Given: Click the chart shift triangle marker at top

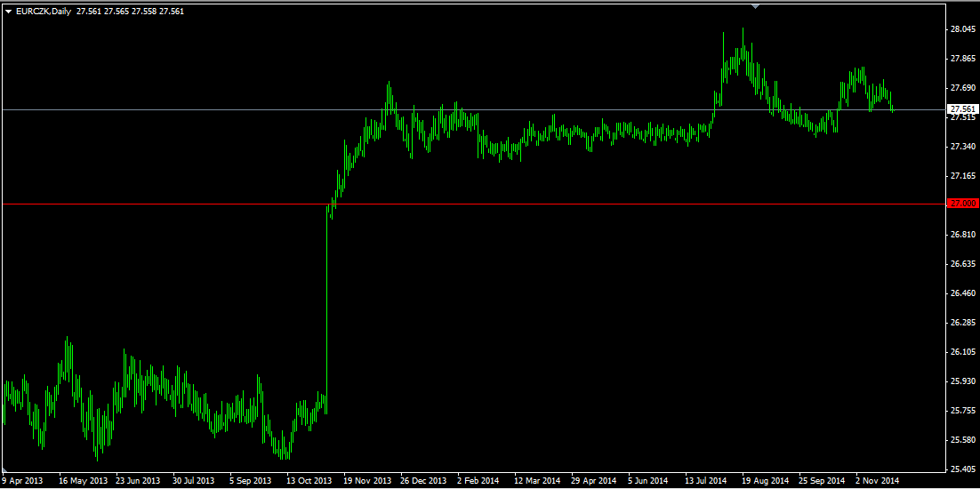Looking at the screenshot, I should coord(756,5).
